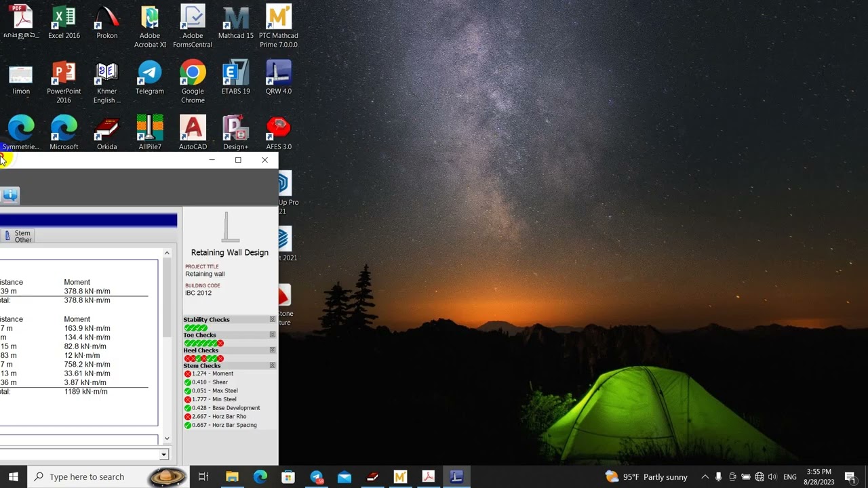Select the failed Moment stem check
Viewport: 868px width, 488px height.
click(209, 373)
